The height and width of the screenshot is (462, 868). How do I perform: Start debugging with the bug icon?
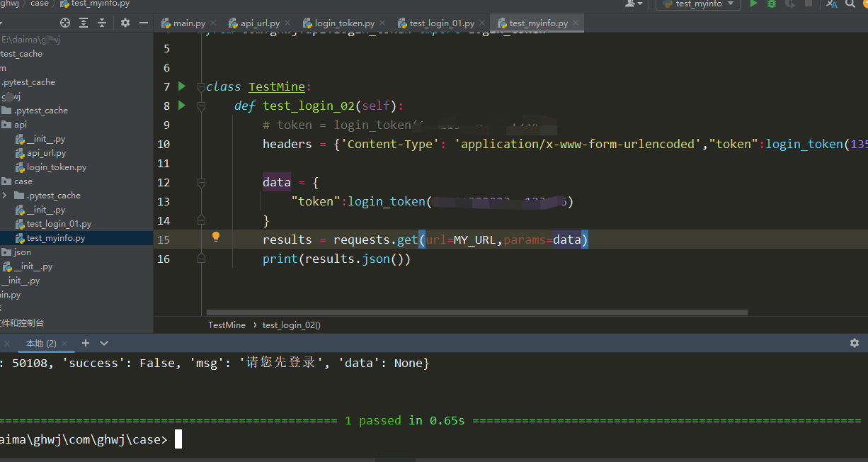[x=772, y=4]
